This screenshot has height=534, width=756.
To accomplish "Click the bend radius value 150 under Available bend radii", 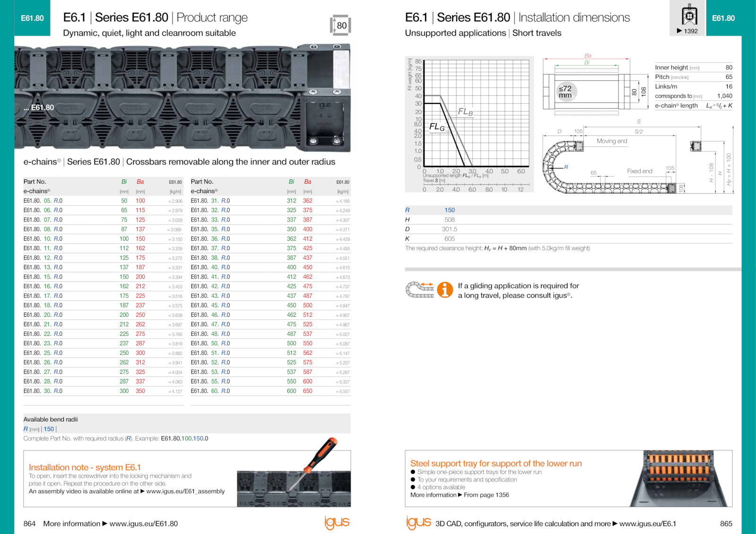I will (x=49, y=429).
